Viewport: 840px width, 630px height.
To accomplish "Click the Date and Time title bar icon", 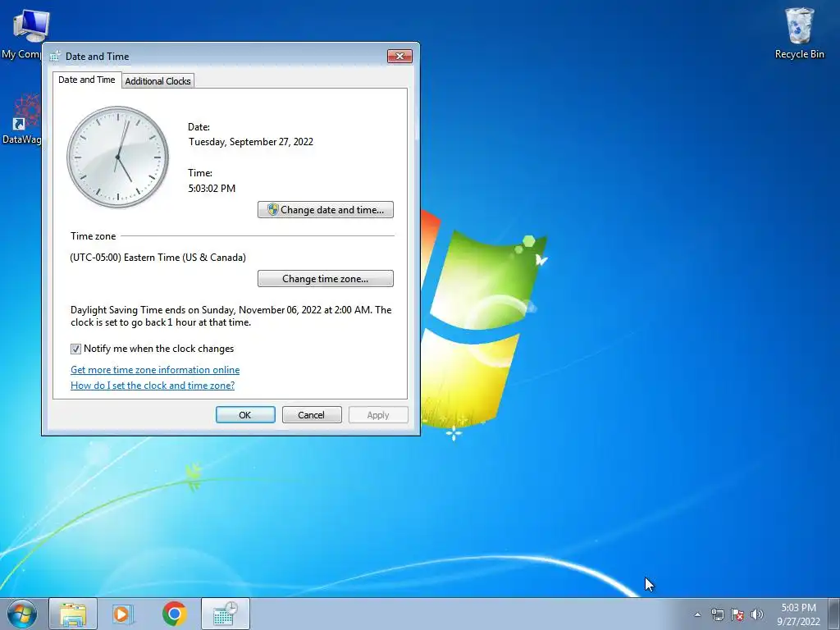I will (55, 57).
